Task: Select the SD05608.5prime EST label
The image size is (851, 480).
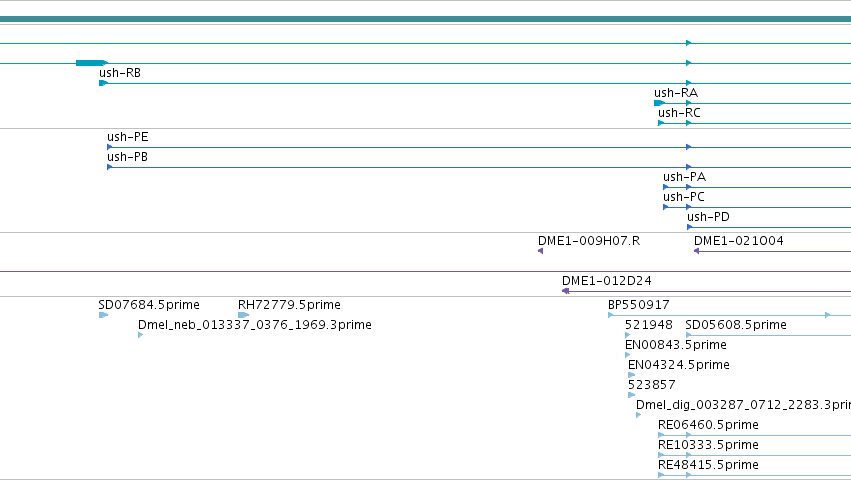Action: (x=736, y=325)
